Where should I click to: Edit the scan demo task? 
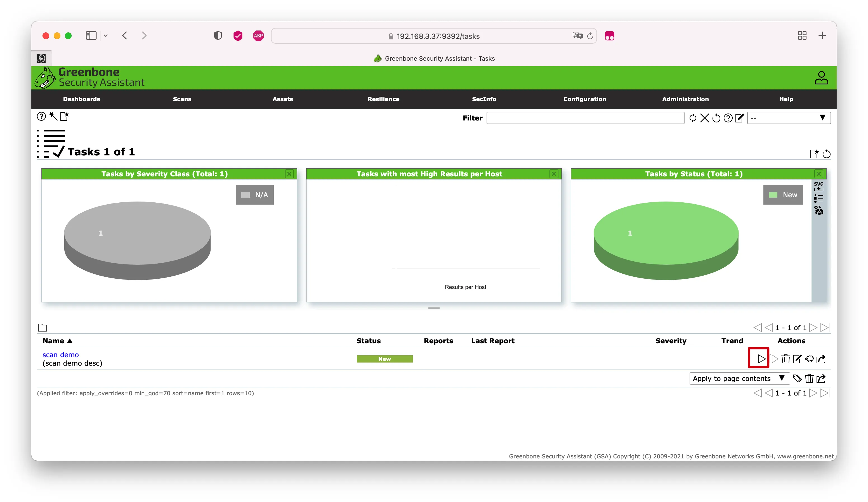tap(797, 359)
